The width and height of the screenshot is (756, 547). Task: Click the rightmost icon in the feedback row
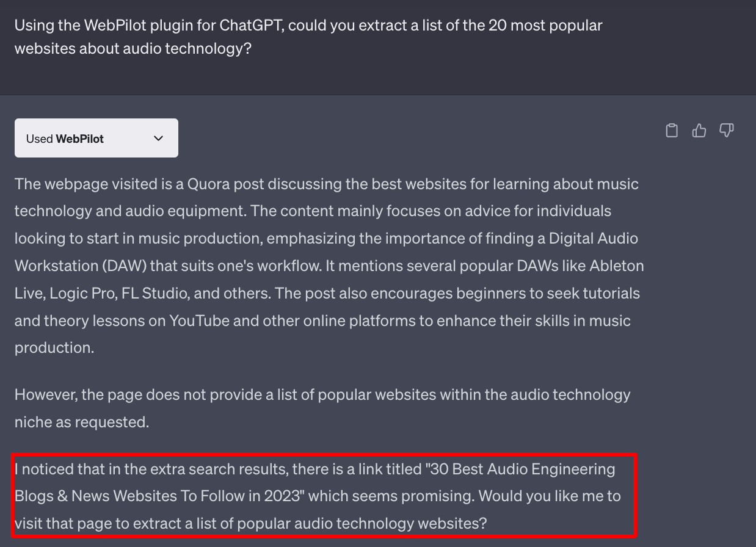(x=727, y=130)
